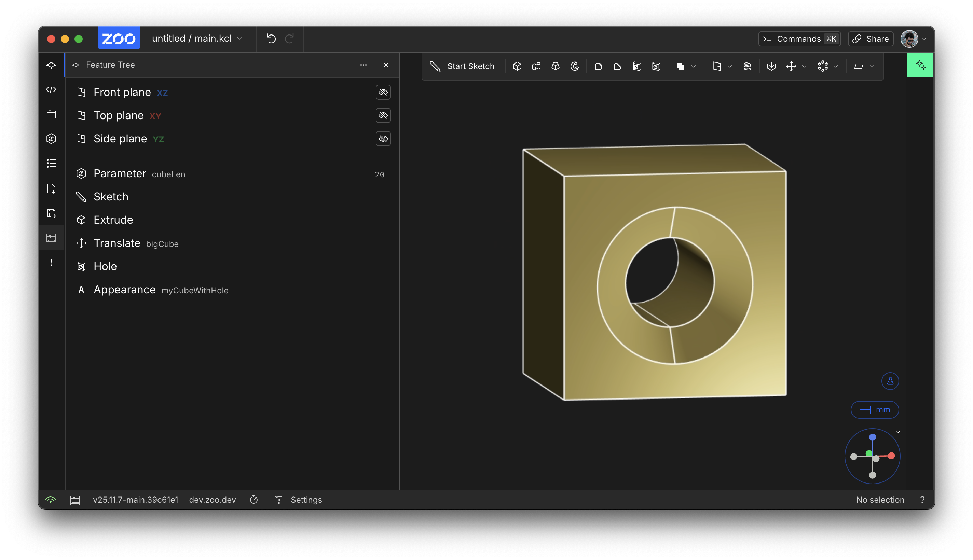Open the Commands palette button
Viewport: 973px width, 560px height.
coord(799,39)
